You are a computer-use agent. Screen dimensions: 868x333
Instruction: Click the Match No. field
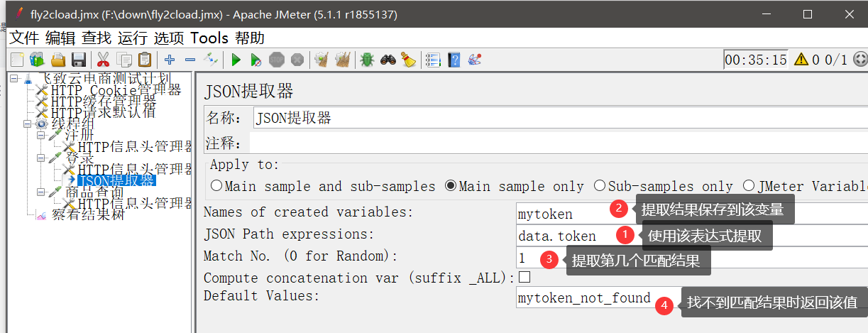tap(692, 256)
